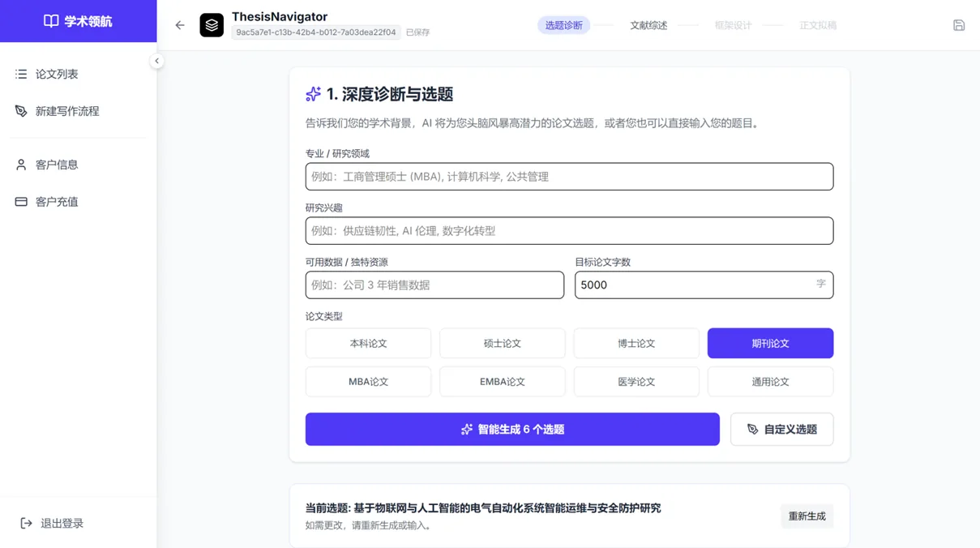Click the 论文列表 list icon

21,74
